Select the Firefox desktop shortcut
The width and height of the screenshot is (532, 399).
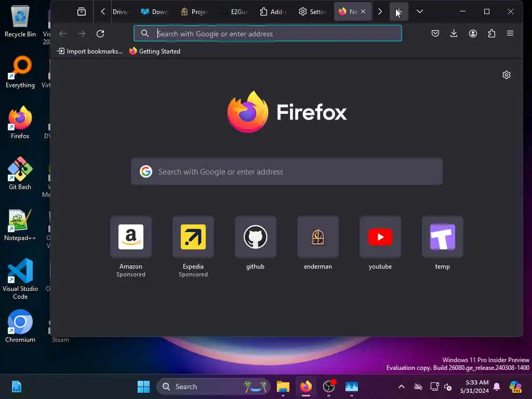point(20,123)
